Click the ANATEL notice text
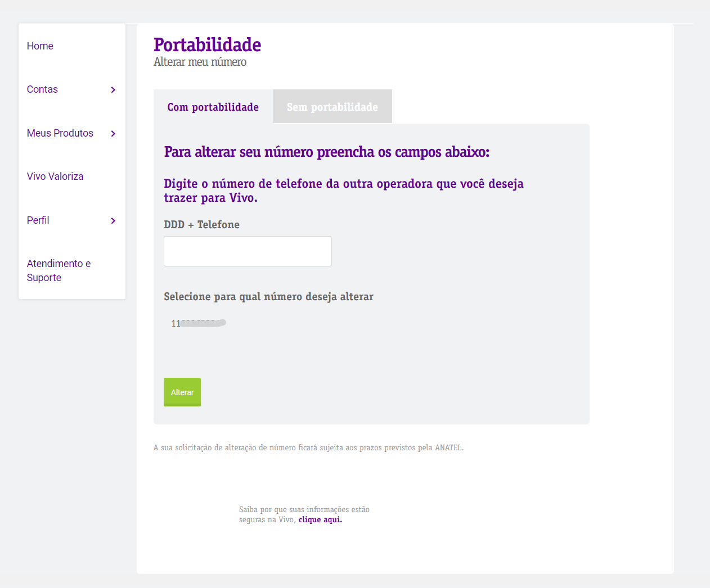Image resolution: width=710 pixels, height=588 pixels. pos(308,448)
